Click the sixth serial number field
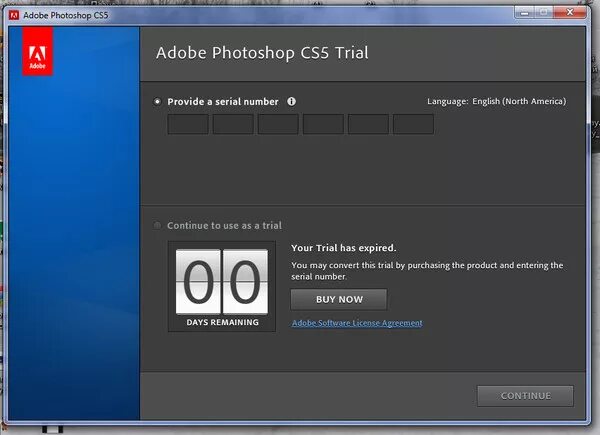Image resolution: width=600 pixels, height=435 pixels. coord(414,124)
